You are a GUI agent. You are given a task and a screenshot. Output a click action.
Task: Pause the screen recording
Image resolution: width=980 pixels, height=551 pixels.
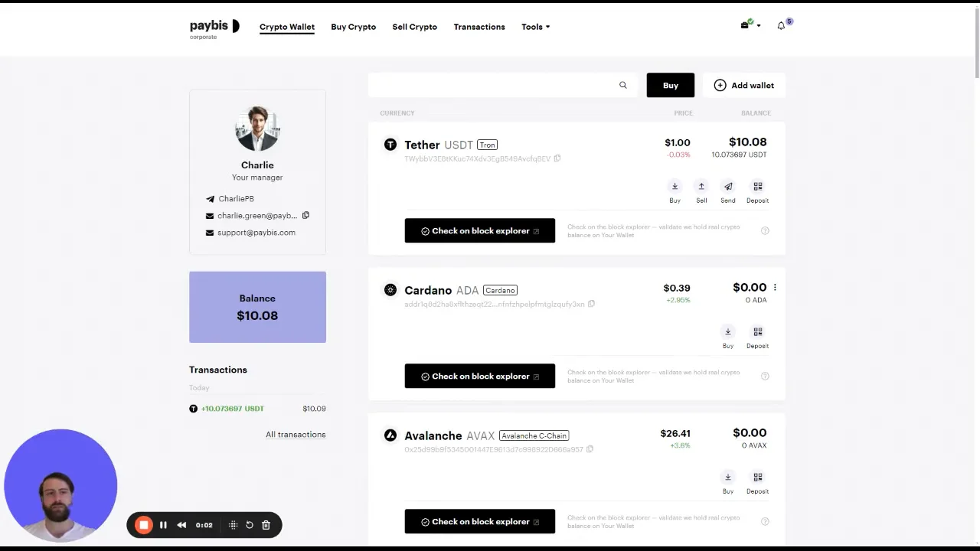point(163,525)
